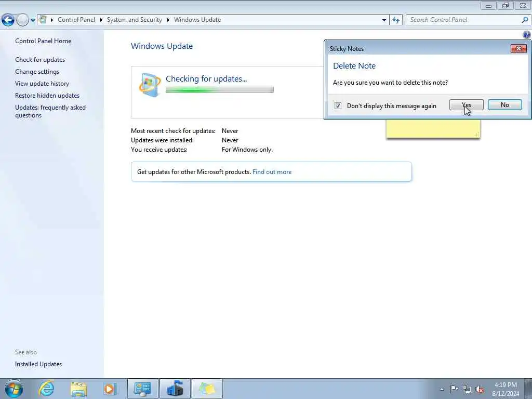Minimize the Control Panel window
532x399 pixels.
tap(488, 6)
